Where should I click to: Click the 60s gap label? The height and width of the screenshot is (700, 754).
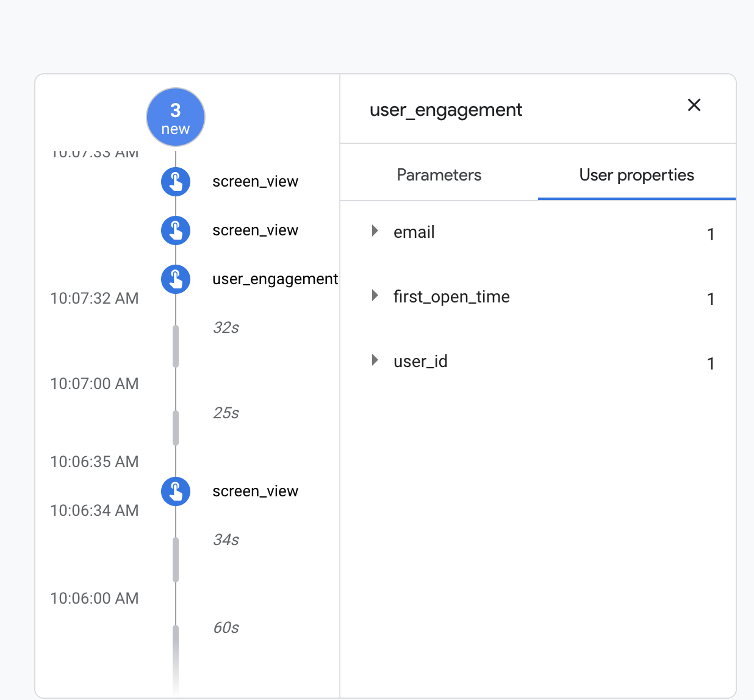(226, 628)
